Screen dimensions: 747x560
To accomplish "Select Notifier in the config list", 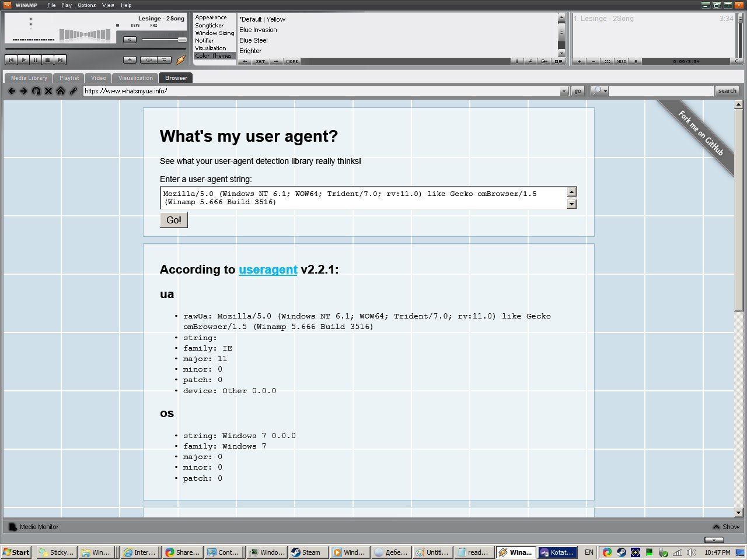I will pyautogui.click(x=204, y=41).
